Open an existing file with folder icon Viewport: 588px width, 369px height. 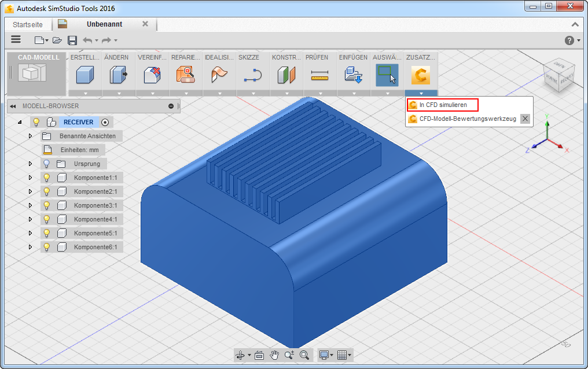[57, 40]
